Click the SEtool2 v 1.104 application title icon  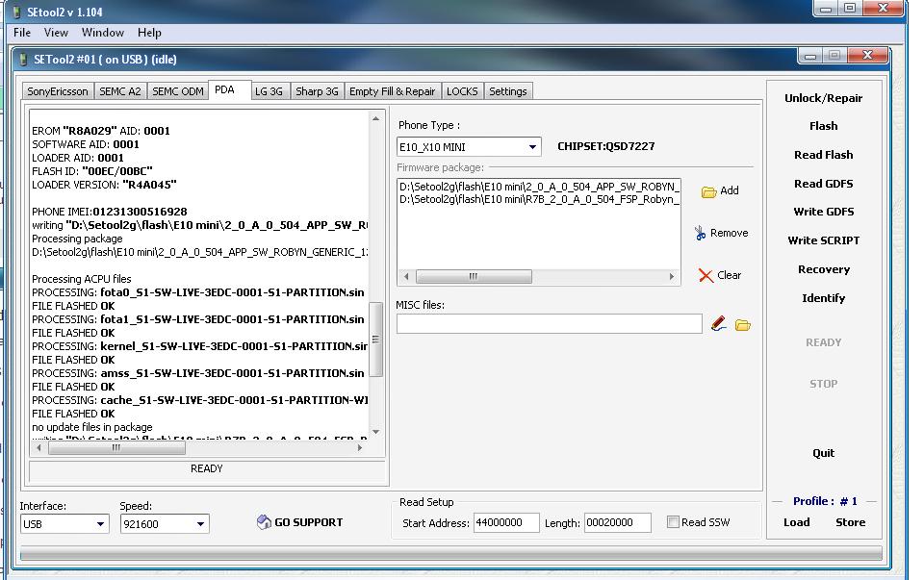point(17,12)
